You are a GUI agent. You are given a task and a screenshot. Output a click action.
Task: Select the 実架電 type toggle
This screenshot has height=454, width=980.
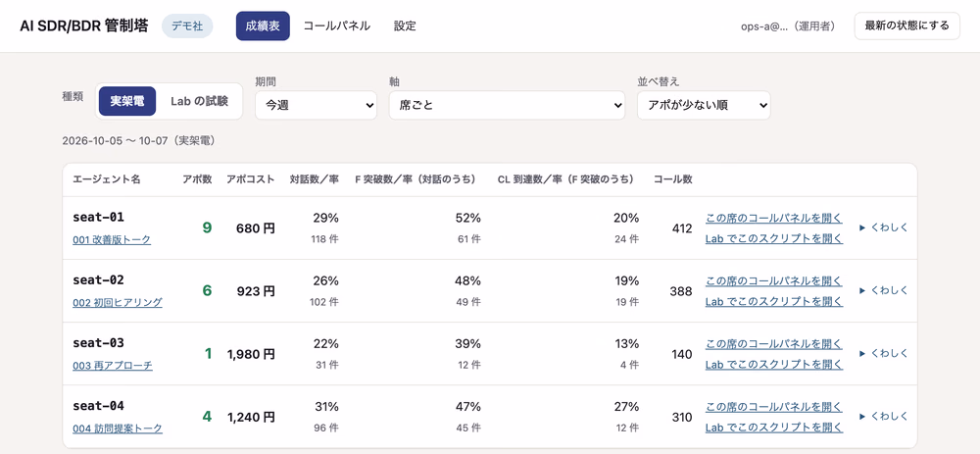[126, 101]
